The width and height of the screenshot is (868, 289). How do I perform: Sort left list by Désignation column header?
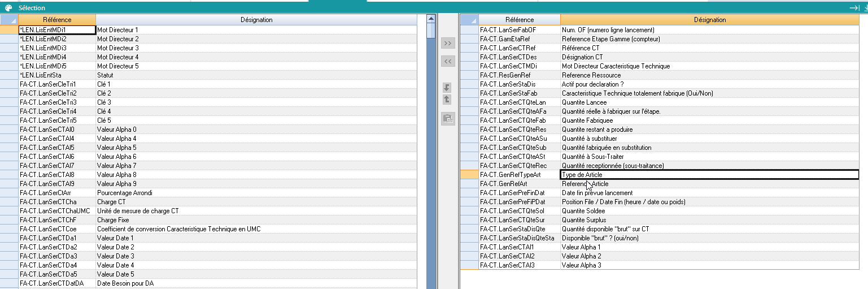pos(256,20)
